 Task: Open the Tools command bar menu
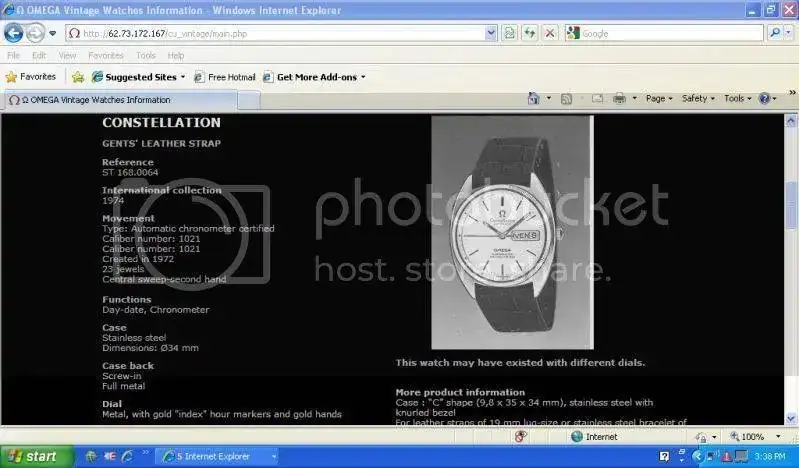click(x=737, y=98)
